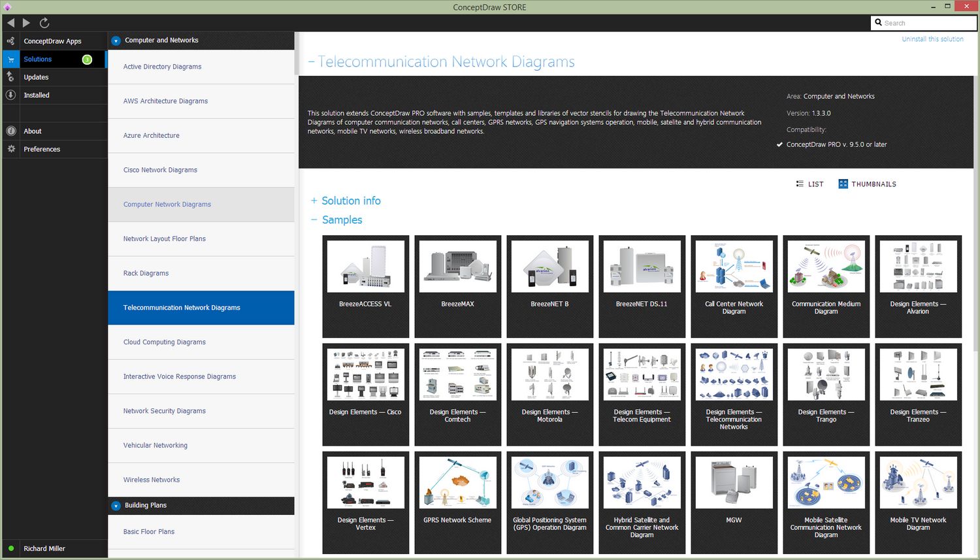The height and width of the screenshot is (560, 980).
Task: Open Design Elements — Alvarion sample
Action: [919, 286]
